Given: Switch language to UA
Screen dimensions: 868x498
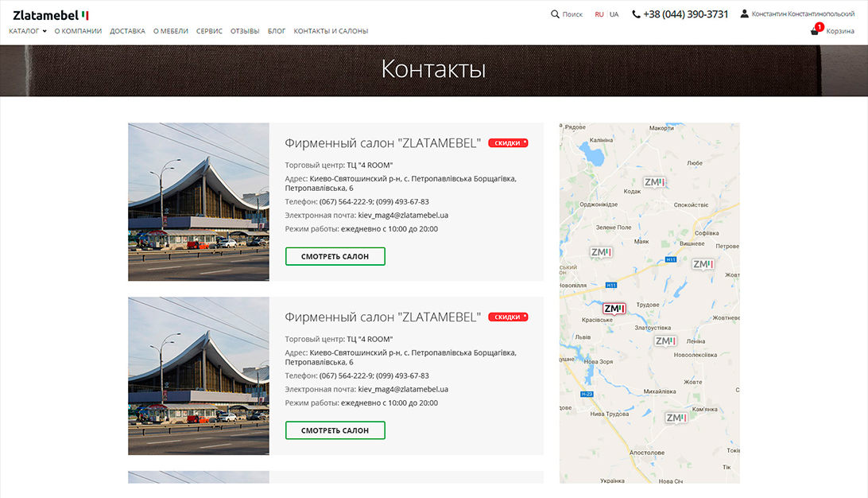Looking at the screenshot, I should 614,14.
